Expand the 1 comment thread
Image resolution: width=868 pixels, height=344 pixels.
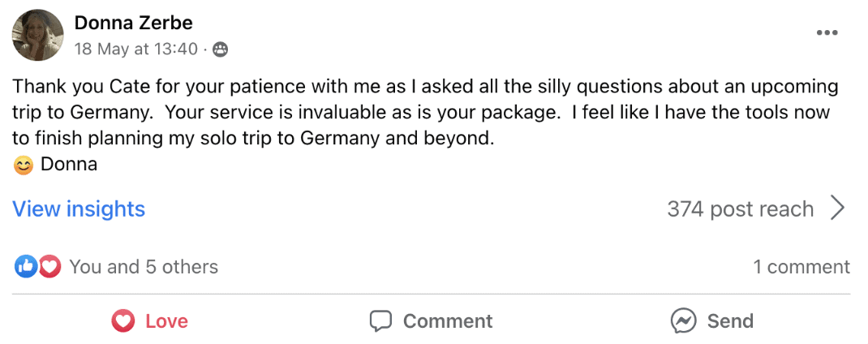click(x=801, y=267)
